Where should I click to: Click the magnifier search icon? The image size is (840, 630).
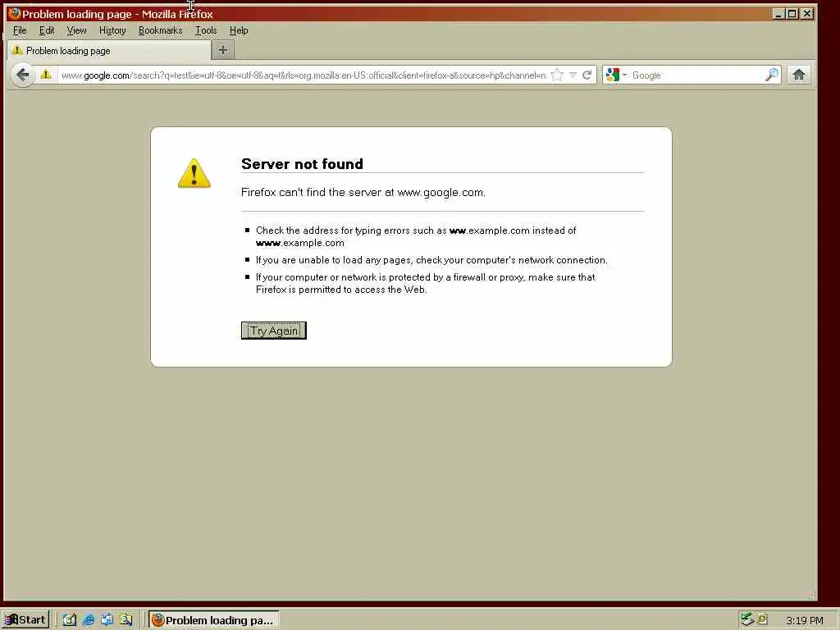point(771,75)
